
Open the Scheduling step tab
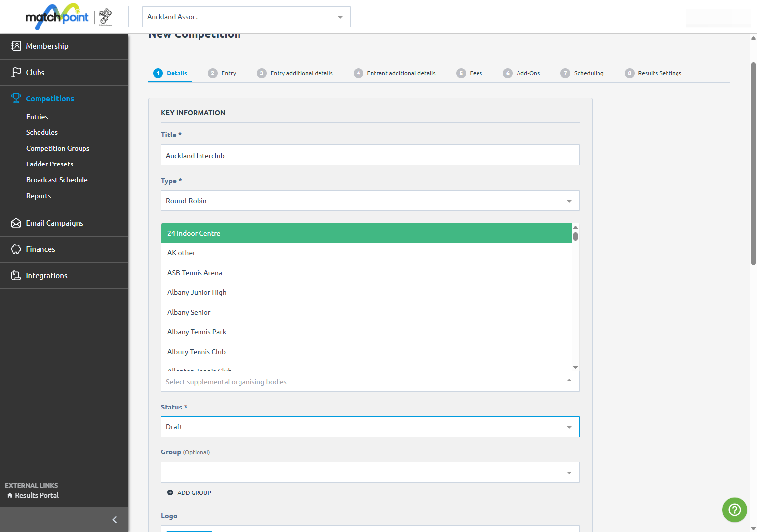pyautogui.click(x=582, y=73)
